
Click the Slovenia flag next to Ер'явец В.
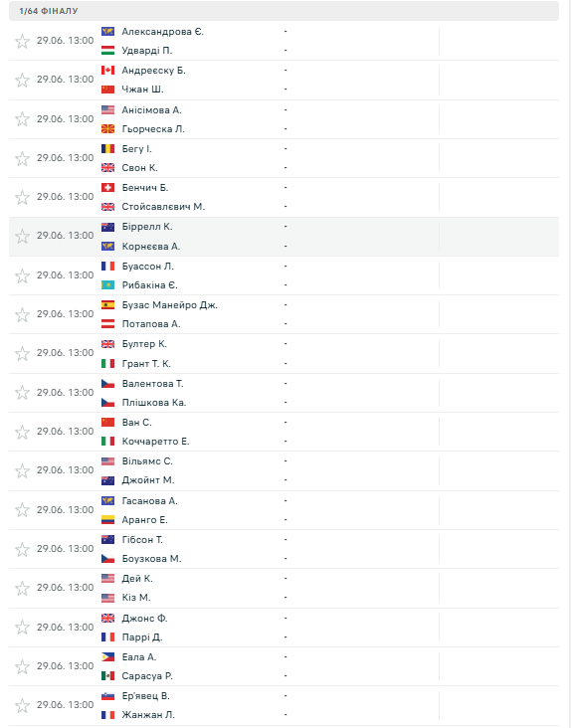click(107, 696)
